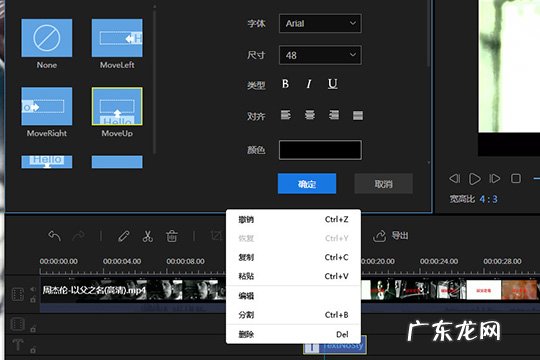Choose 复制 Ctrl+C from context menu
540x360 pixels.
click(x=293, y=257)
